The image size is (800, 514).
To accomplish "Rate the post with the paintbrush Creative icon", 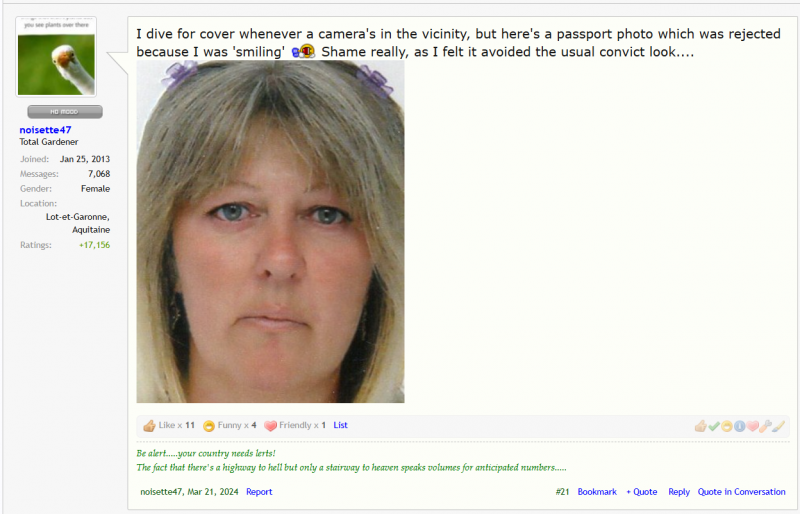I will click(778, 426).
